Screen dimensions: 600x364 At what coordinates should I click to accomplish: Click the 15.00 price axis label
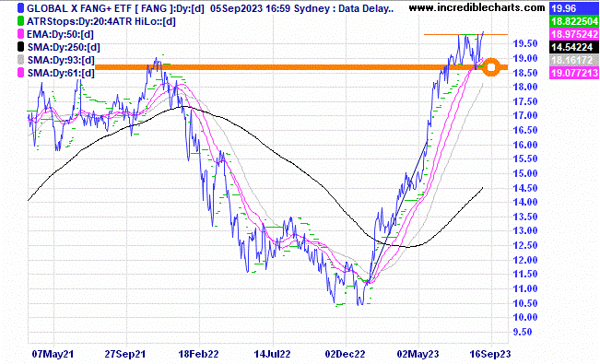[x=525, y=173]
